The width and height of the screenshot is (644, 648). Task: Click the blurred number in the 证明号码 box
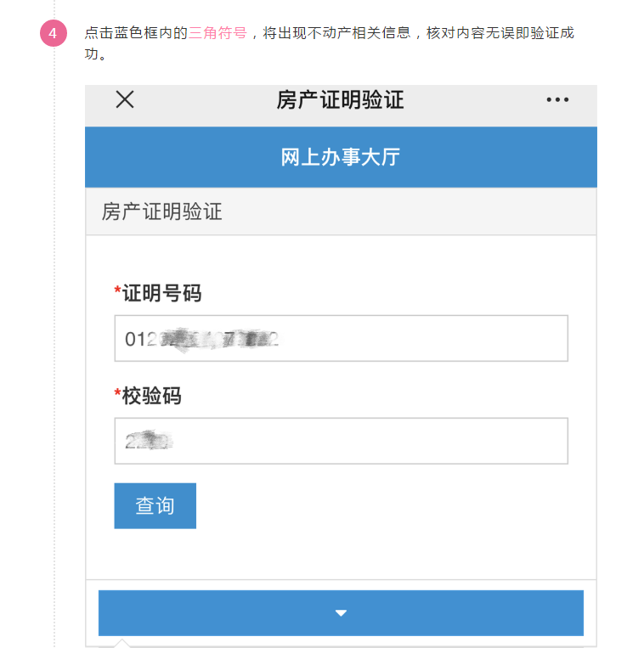pos(201,340)
